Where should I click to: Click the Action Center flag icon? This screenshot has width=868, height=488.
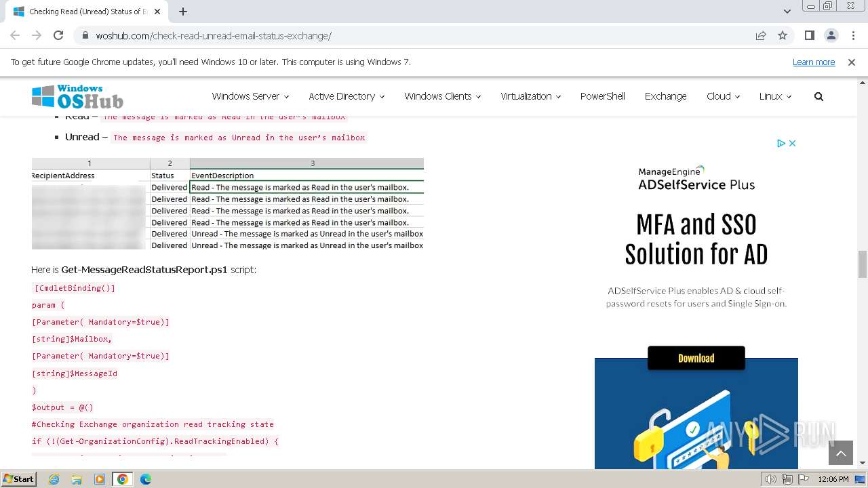tap(804, 479)
